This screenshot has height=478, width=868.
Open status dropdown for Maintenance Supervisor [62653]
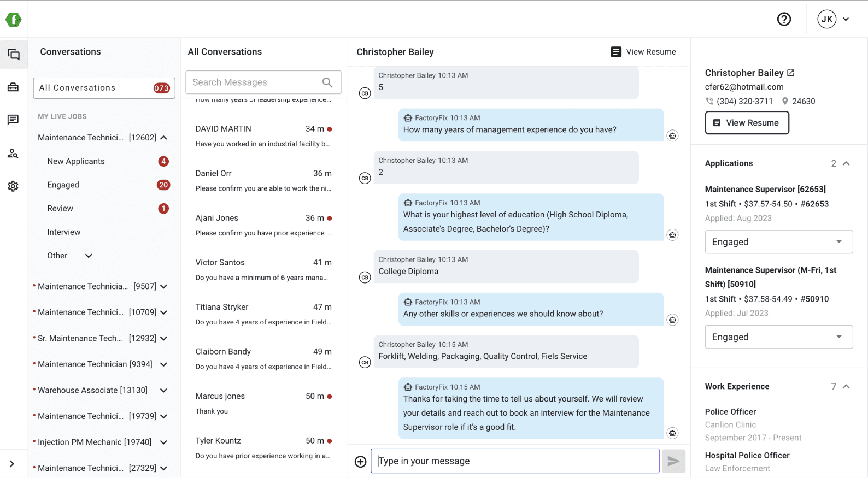pos(779,242)
